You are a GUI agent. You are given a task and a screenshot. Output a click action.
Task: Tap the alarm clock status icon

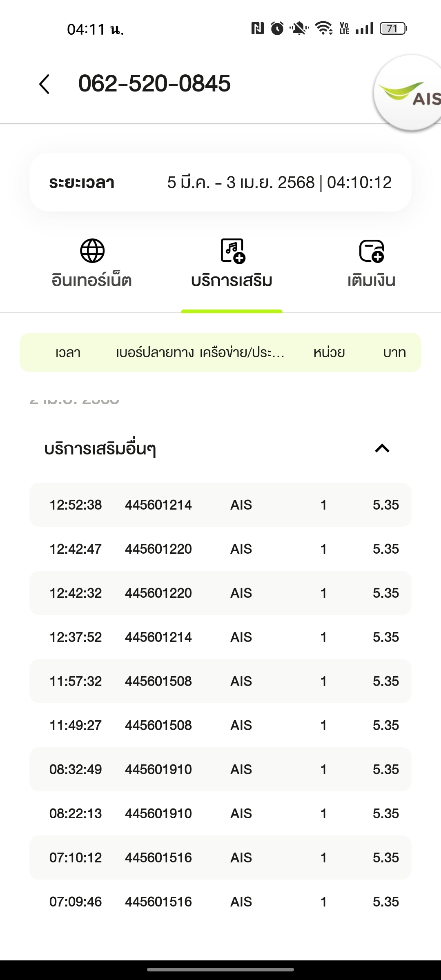[x=277, y=29]
